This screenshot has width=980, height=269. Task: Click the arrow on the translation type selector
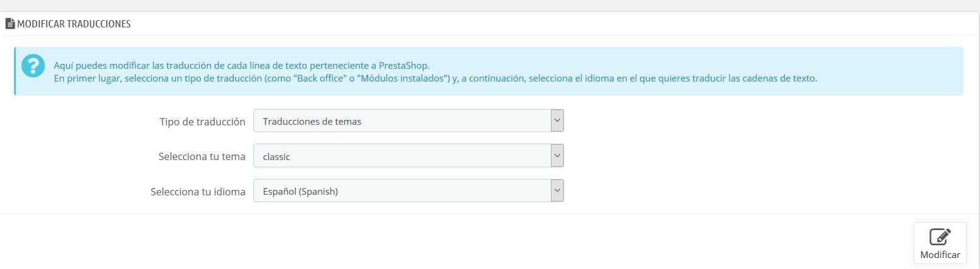pyautogui.click(x=557, y=121)
